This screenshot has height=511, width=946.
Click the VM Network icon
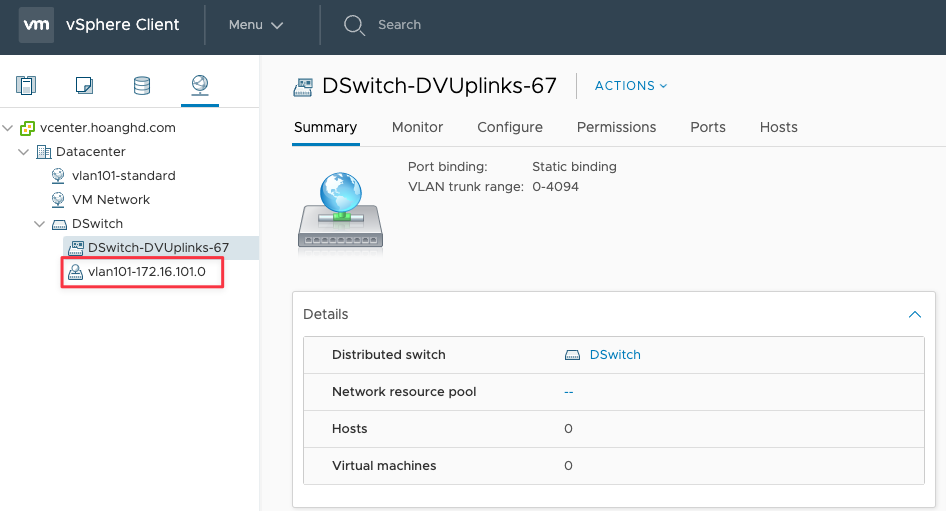click(58, 200)
